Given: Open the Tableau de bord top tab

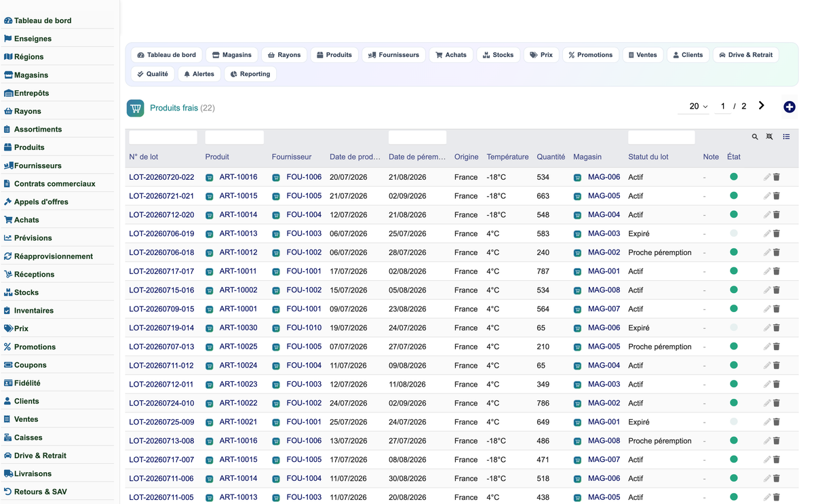Looking at the screenshot, I should [x=166, y=55].
